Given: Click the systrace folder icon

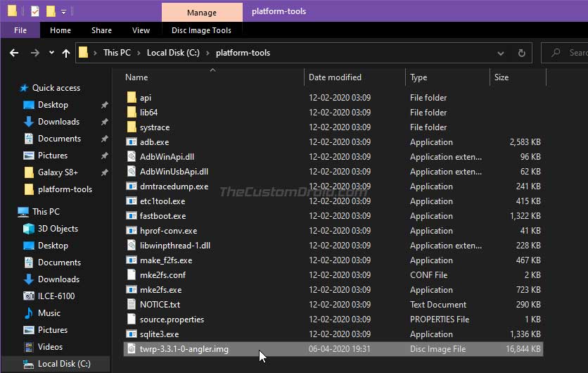Looking at the screenshot, I should 132,127.
